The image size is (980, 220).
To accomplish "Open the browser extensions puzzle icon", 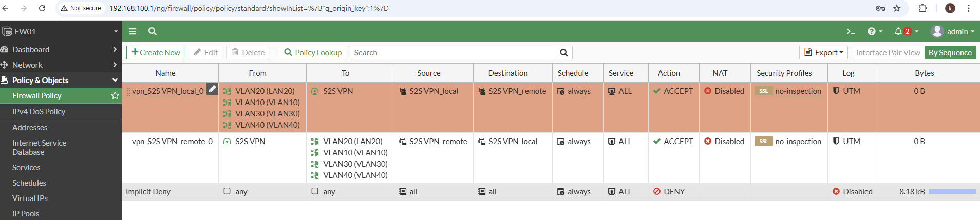I will [x=922, y=8].
